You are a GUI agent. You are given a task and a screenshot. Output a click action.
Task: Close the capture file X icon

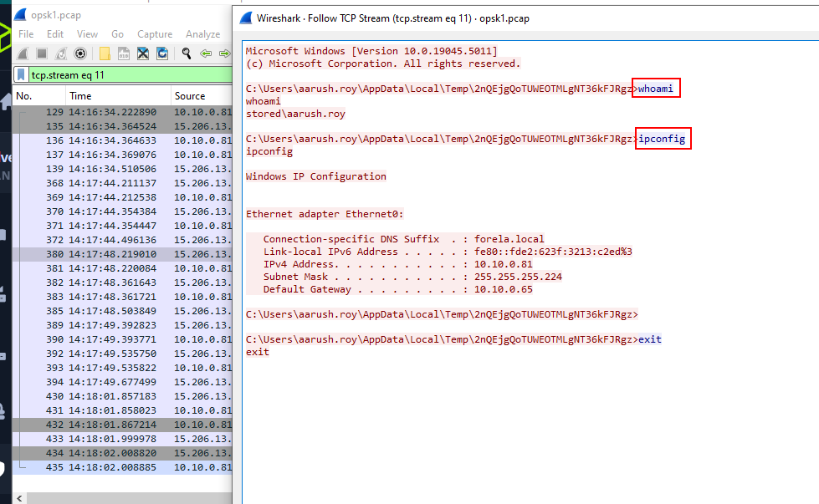(142, 53)
